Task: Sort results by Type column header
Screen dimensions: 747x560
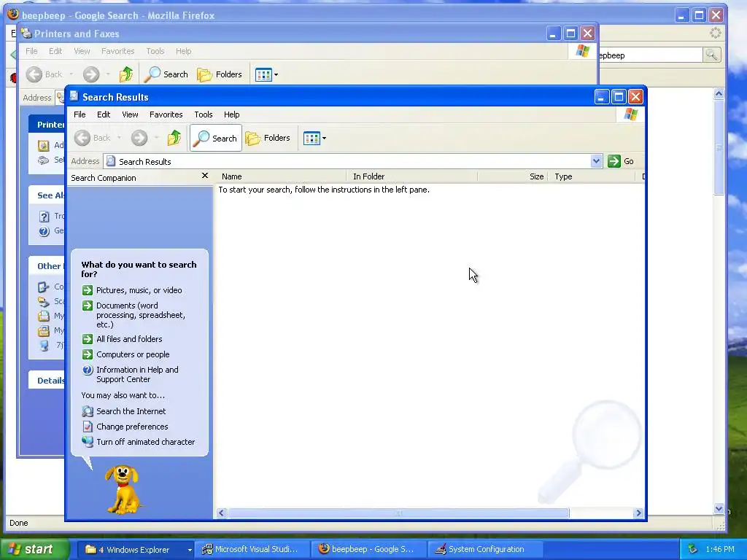Action: coord(592,176)
